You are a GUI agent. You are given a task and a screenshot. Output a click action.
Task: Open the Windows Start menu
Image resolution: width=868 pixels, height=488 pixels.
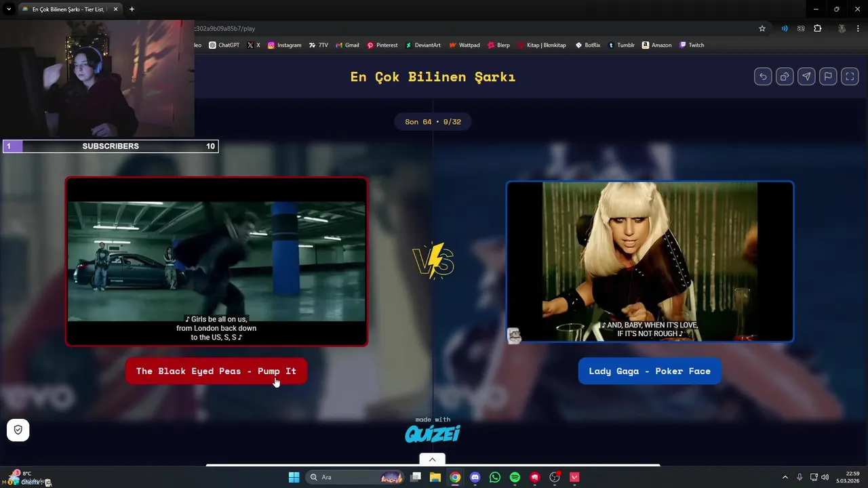294,477
